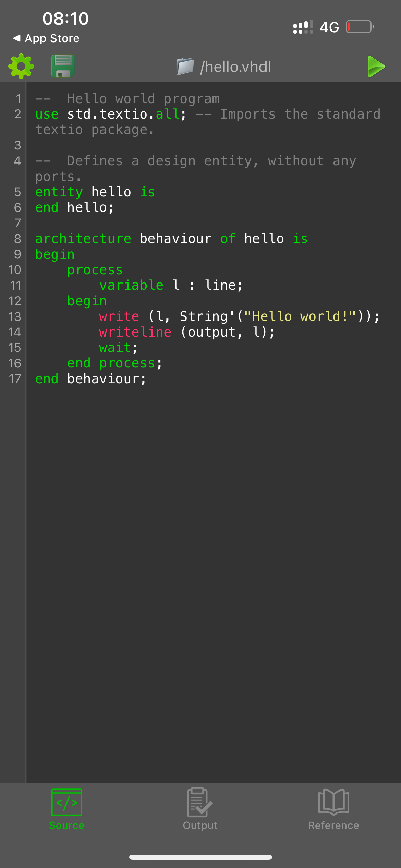Tap the home indicator bar at bottom
Viewport: 401px width, 868px height.
click(x=200, y=857)
